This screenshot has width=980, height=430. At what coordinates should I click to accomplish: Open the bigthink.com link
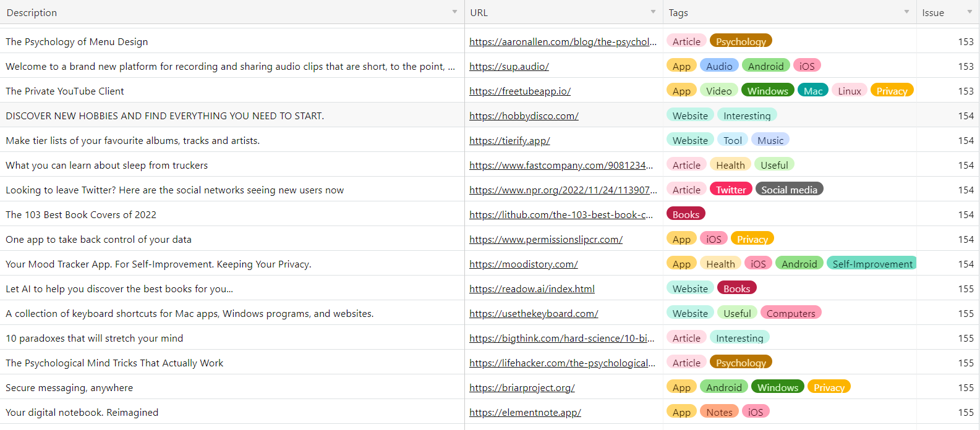(x=562, y=338)
